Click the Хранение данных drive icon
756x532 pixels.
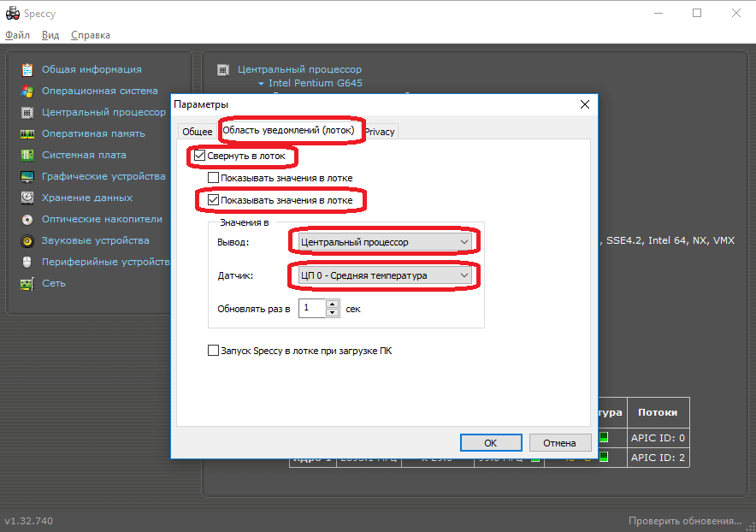(27, 198)
